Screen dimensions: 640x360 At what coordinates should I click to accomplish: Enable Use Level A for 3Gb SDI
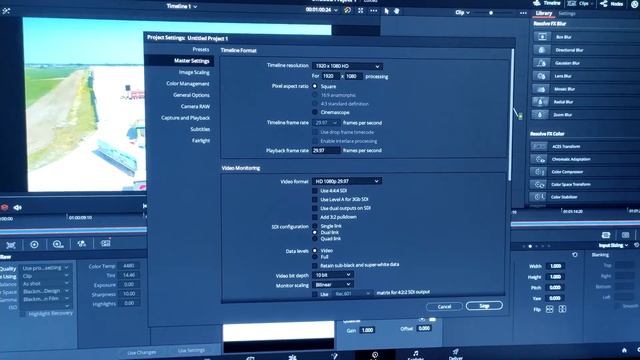tap(315, 200)
